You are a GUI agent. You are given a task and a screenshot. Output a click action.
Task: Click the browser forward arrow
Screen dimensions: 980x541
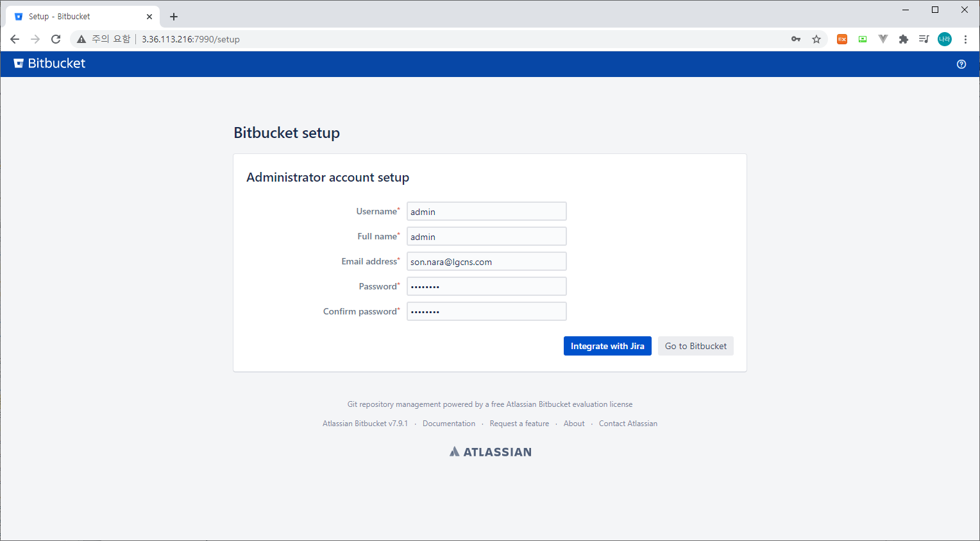pyautogui.click(x=35, y=39)
